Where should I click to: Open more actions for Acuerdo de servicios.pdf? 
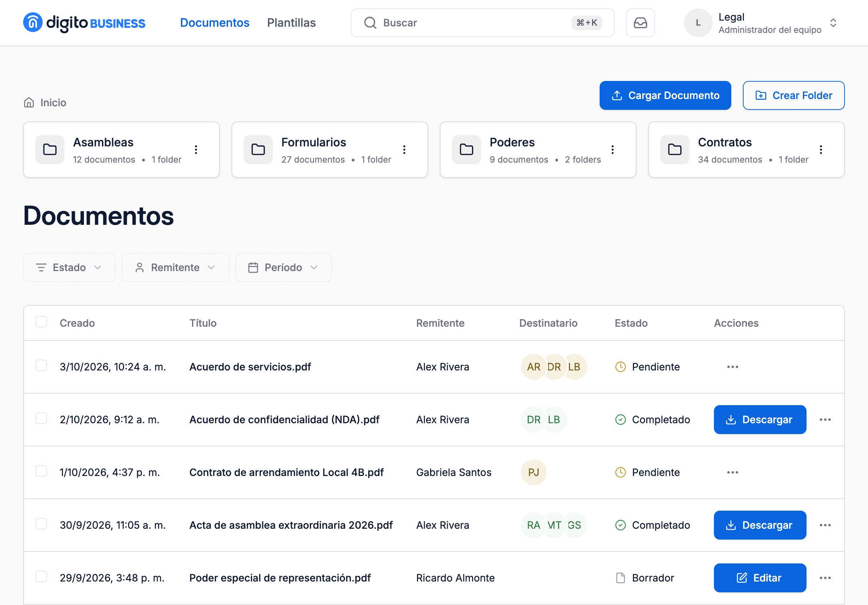point(732,367)
